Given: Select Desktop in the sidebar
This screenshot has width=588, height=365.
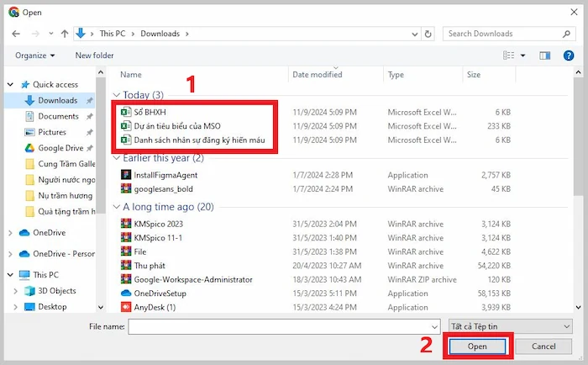Looking at the screenshot, I should tap(52, 307).
